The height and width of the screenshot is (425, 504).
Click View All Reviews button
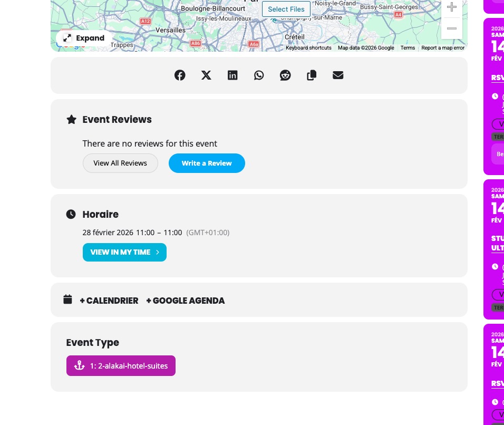point(120,163)
